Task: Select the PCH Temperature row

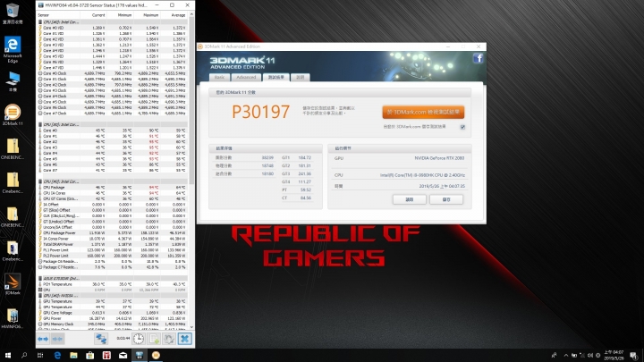Action: (x=112, y=284)
